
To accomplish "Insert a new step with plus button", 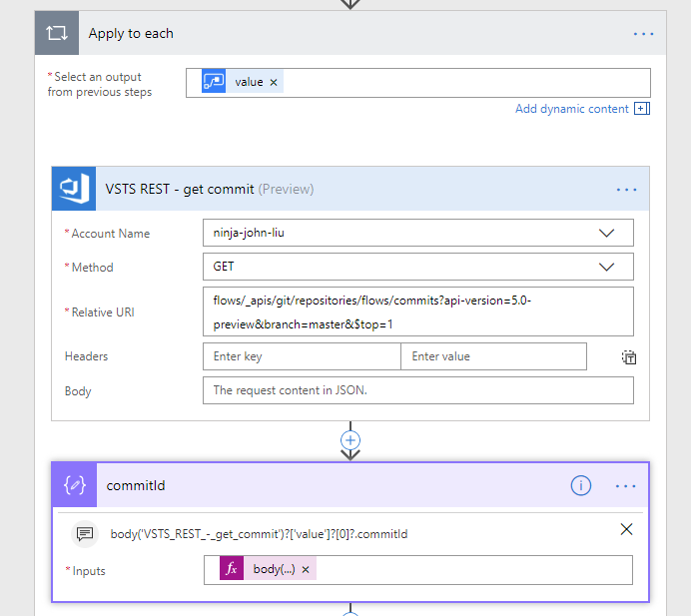I will [x=350, y=439].
